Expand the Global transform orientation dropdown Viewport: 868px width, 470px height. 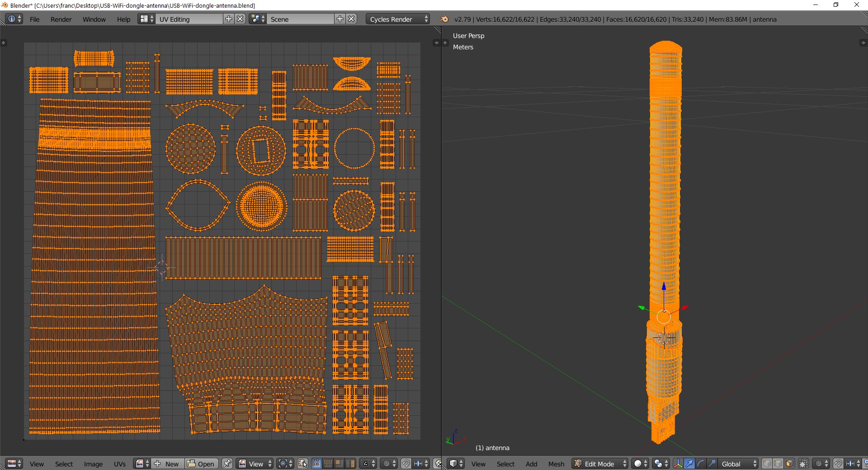pos(736,464)
